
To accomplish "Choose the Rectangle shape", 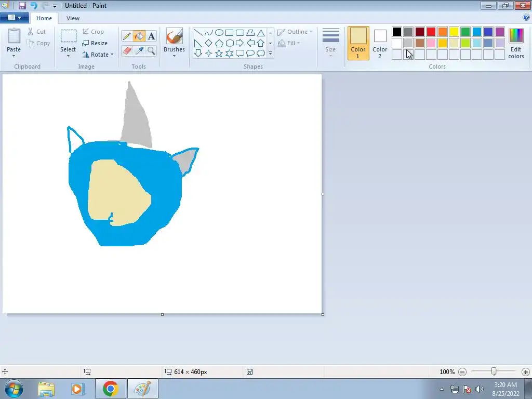I will [229, 33].
